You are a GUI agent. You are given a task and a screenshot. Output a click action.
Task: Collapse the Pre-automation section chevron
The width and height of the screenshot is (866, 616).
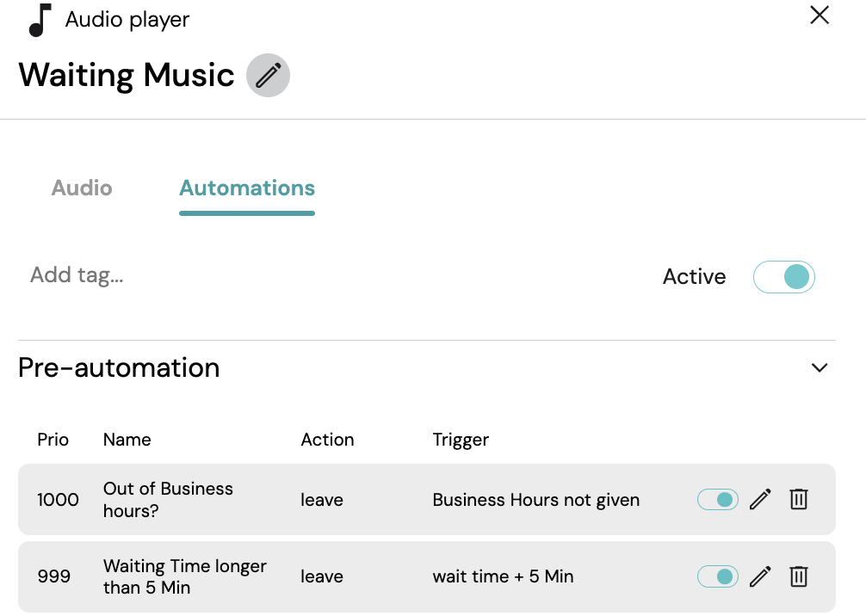coord(820,367)
